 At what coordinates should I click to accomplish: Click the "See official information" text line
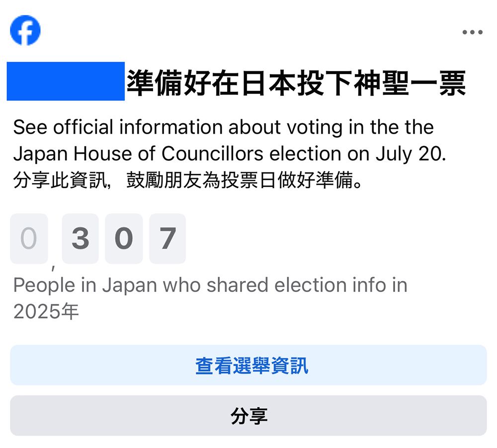click(x=223, y=127)
